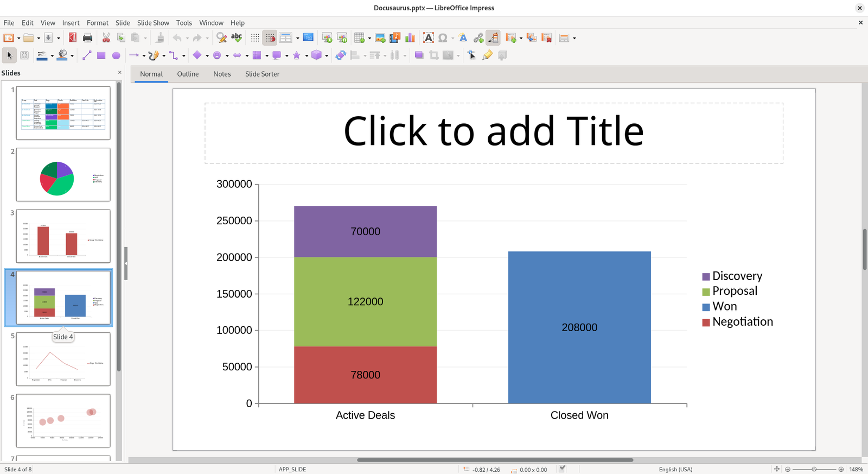Expand the Fill Color dropdown arrow
Screen dimensions: 868x474
click(x=72, y=56)
